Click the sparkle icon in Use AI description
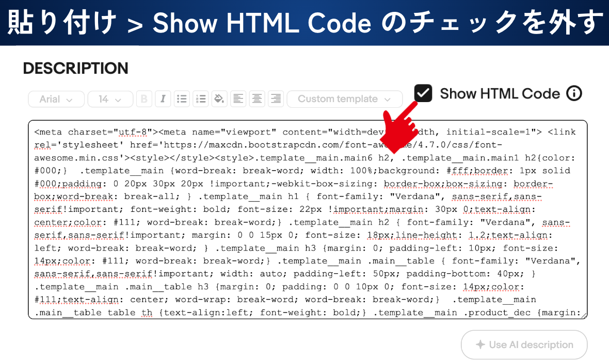Viewport: 609px width, 364px height. click(480, 345)
